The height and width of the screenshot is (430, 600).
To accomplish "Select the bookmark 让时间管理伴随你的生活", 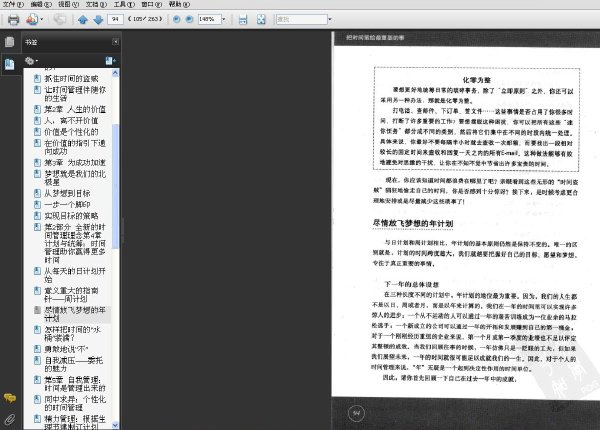I will pyautogui.click(x=75, y=94).
